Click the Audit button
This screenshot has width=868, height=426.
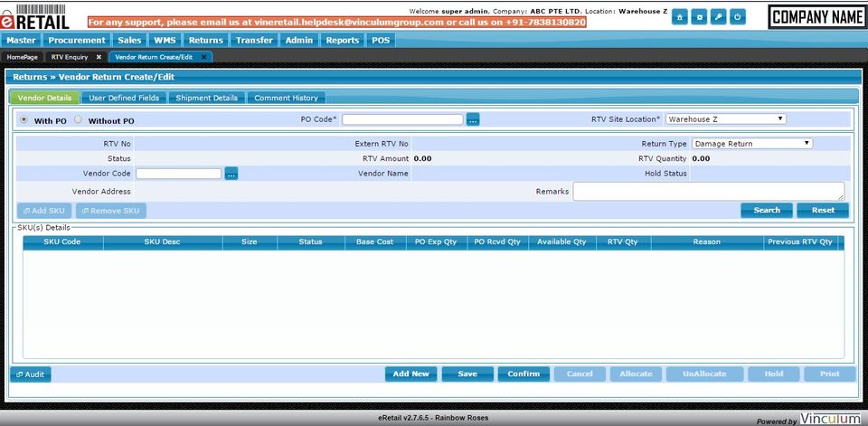(31, 375)
